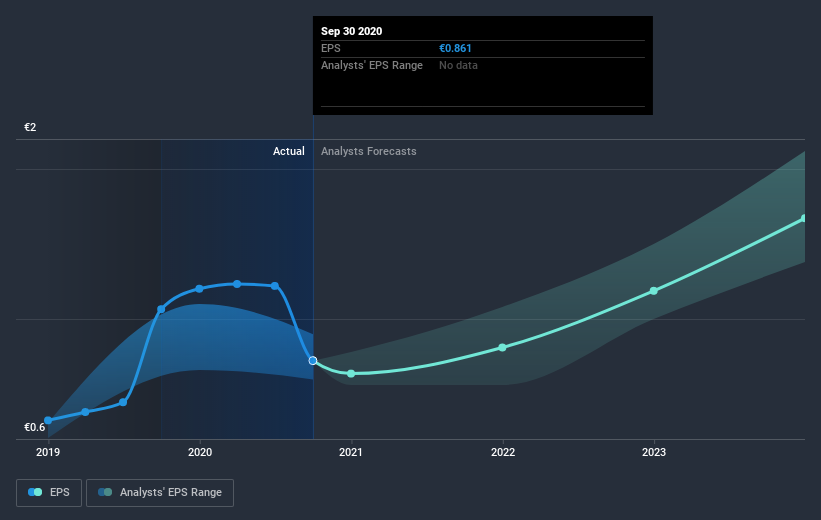
Task: Select the 2022 forecast EPS point
Action: [502, 347]
